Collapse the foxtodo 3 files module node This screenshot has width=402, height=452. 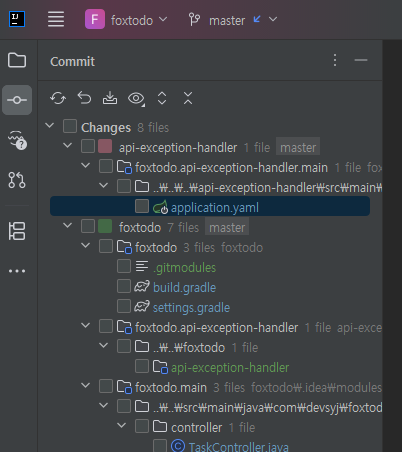(x=86, y=246)
